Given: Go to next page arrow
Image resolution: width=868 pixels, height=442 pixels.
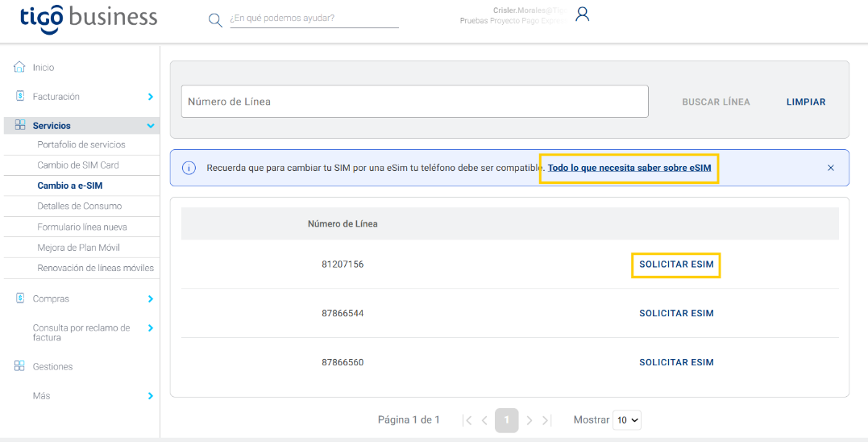Looking at the screenshot, I should click(x=530, y=420).
